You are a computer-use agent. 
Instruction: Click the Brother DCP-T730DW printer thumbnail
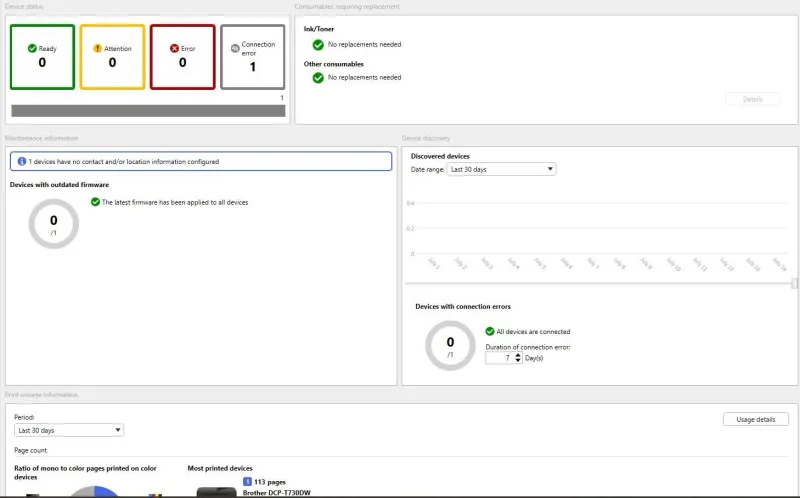[x=216, y=492]
